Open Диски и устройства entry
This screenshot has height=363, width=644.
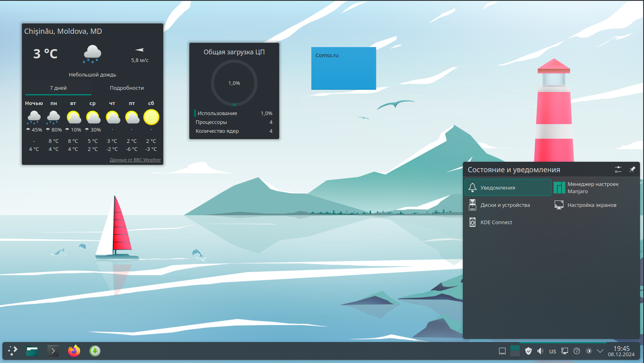click(508, 205)
